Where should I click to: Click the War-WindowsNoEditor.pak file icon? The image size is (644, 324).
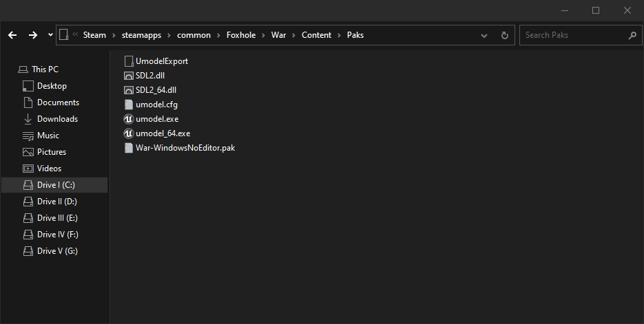(128, 148)
